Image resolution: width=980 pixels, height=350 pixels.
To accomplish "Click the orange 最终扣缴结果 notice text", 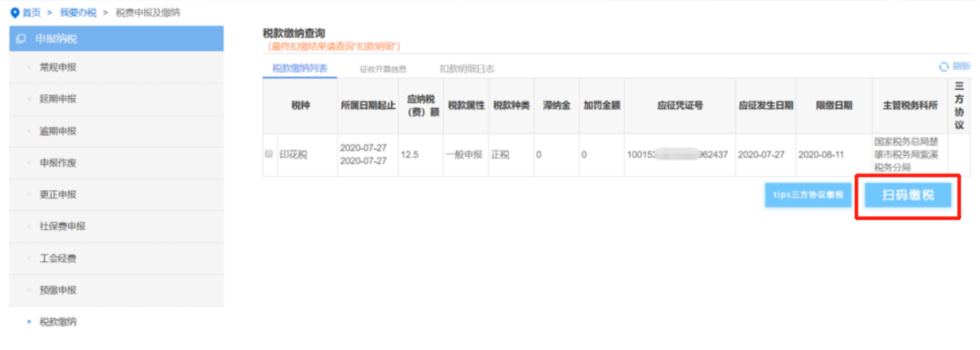I will (333, 46).
